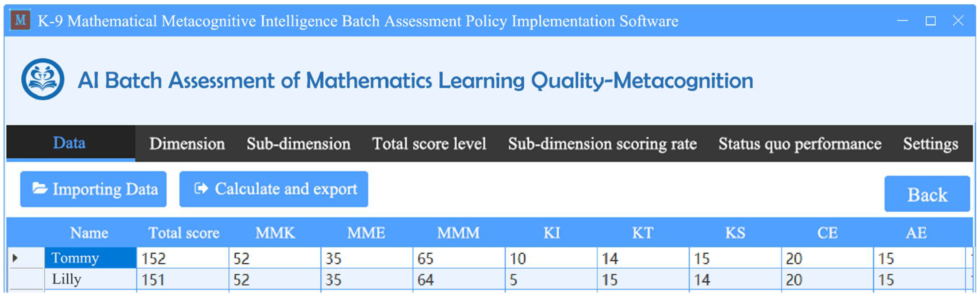980x298 pixels.
Task: Open the Sub-dimension tab
Action: [x=298, y=144]
